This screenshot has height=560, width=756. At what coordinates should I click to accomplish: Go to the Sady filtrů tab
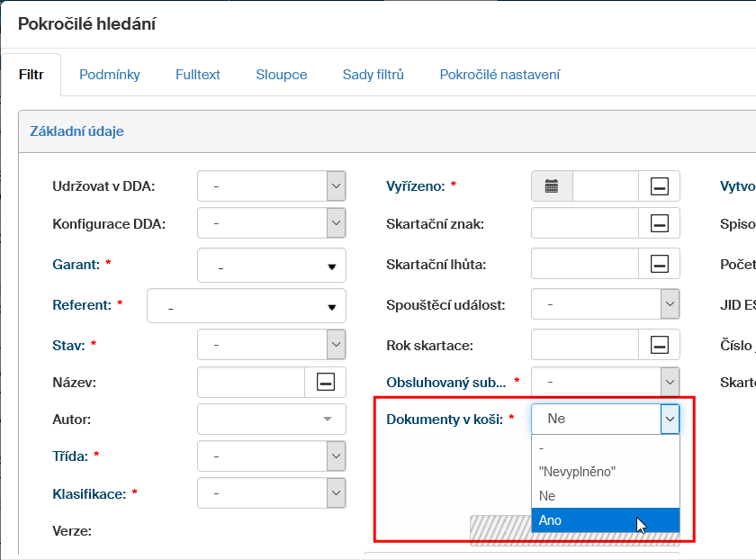[x=373, y=75]
